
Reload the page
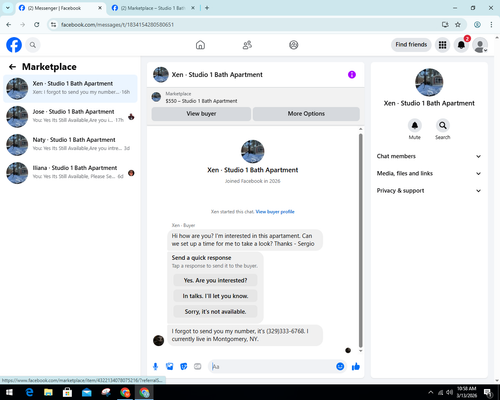pyautogui.click(x=37, y=25)
